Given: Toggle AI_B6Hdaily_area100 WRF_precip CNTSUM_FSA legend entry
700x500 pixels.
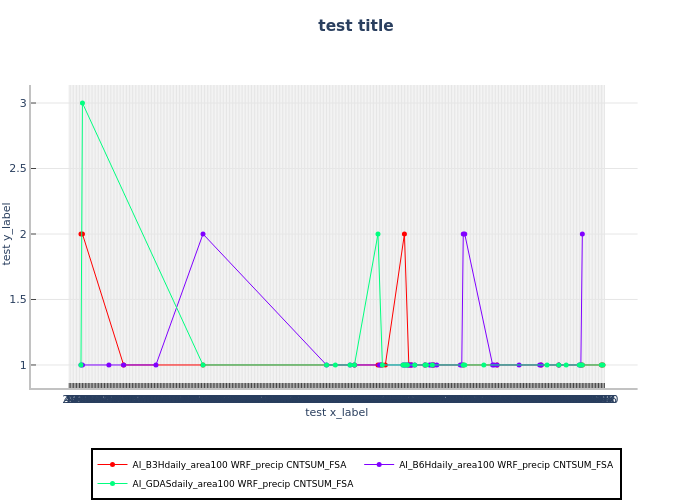Looking at the screenshot, I should point(505,465).
